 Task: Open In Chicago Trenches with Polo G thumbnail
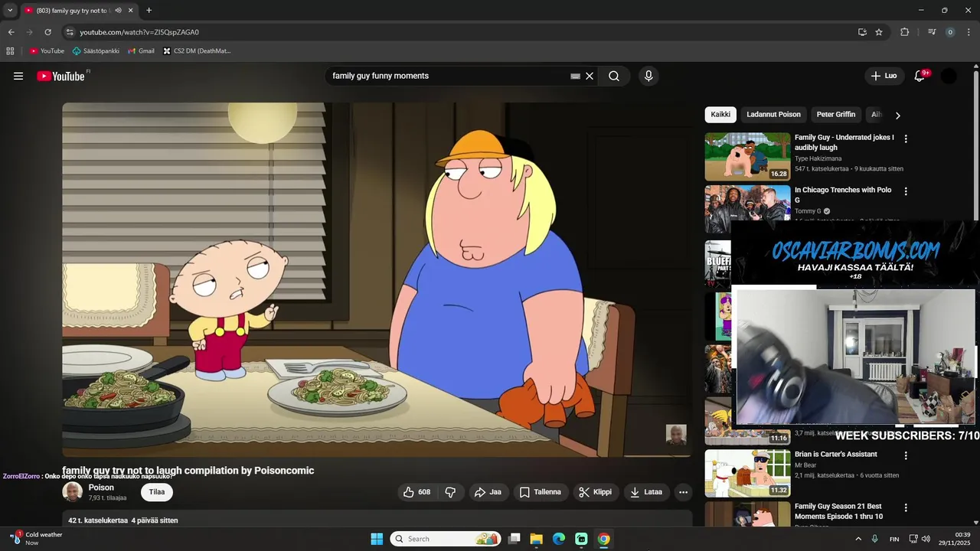click(747, 209)
